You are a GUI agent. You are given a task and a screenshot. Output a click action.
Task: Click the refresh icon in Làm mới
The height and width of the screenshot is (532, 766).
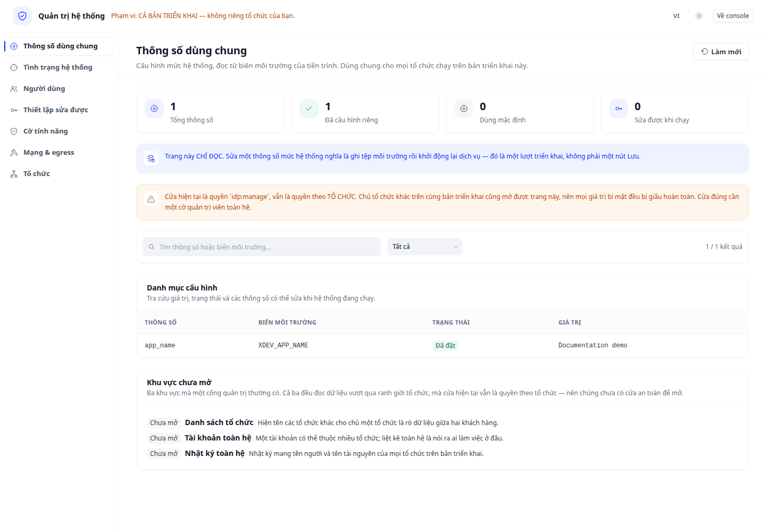(x=705, y=52)
